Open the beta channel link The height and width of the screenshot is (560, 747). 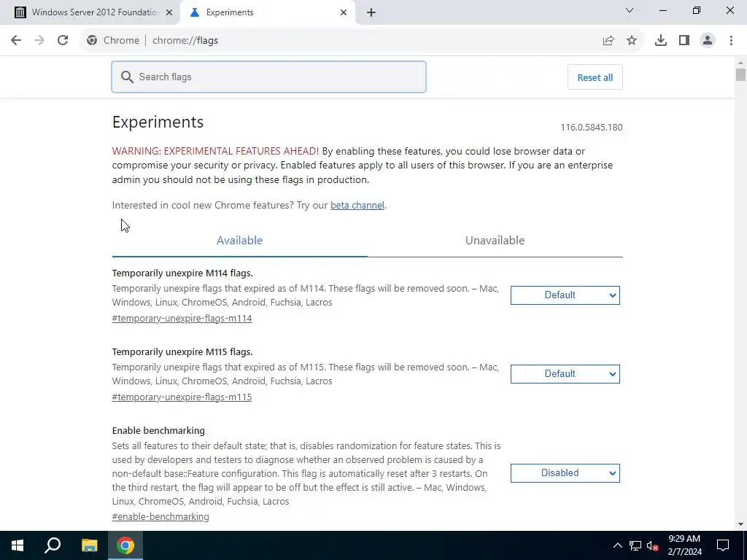click(357, 205)
